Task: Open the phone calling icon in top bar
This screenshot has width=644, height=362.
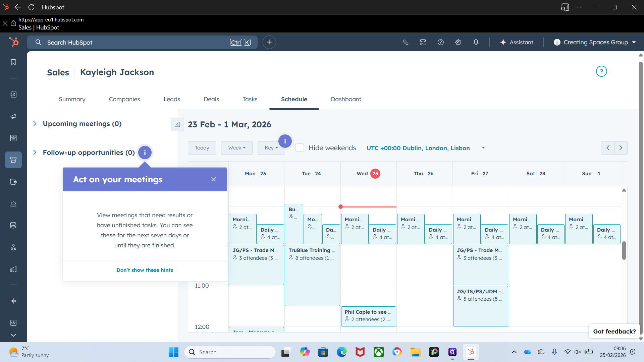Action: (x=406, y=42)
